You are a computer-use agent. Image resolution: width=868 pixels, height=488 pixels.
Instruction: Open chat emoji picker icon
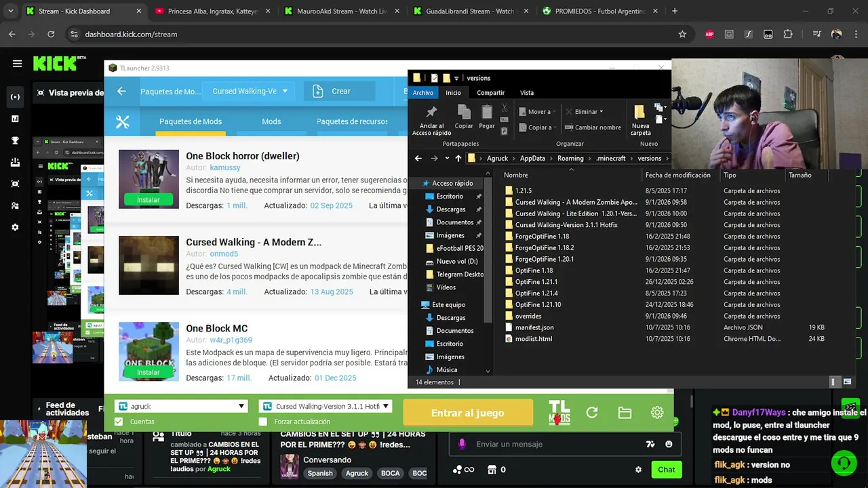[669, 444]
